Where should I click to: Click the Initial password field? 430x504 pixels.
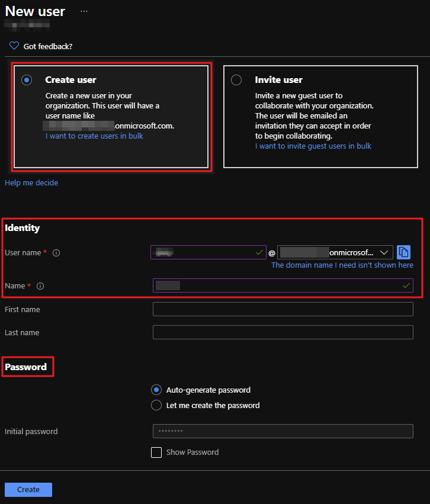283,431
